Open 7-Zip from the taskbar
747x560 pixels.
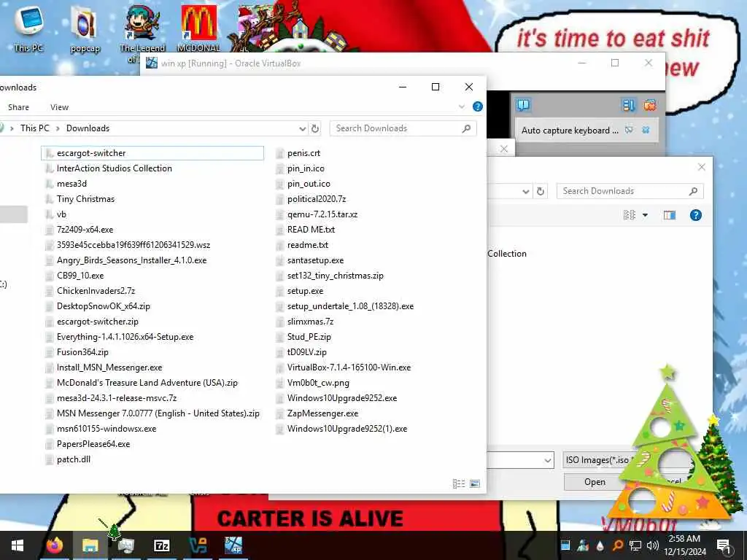tap(161, 545)
